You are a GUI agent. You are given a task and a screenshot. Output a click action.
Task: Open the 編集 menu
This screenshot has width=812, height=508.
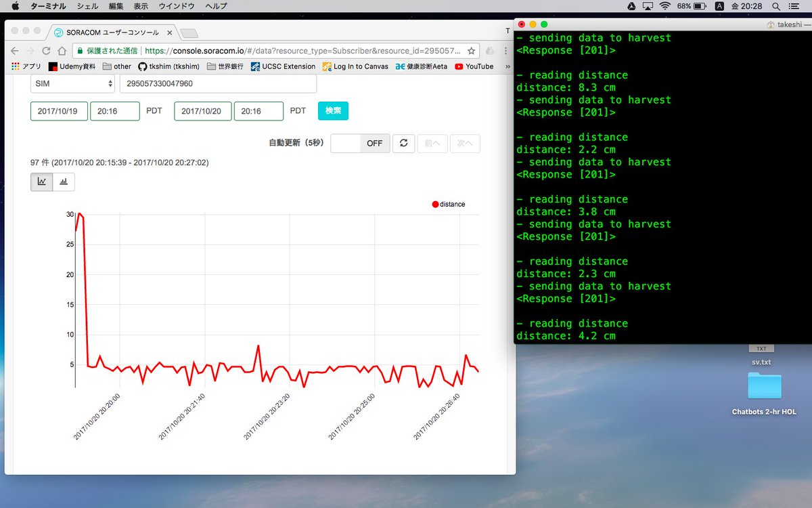(116, 6)
